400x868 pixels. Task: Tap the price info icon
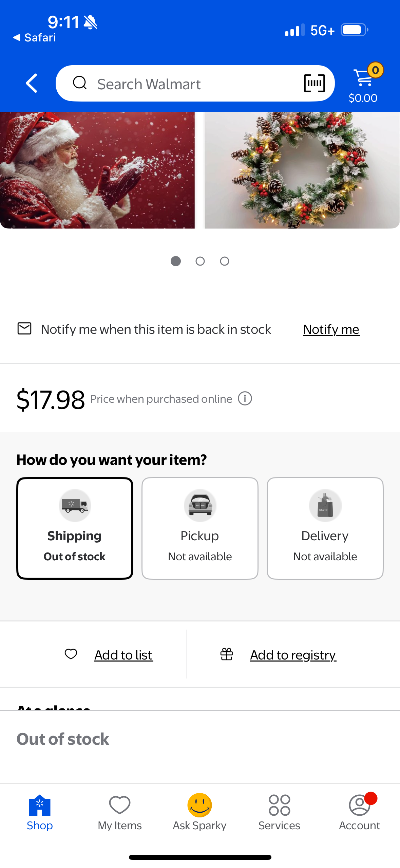coord(245,398)
